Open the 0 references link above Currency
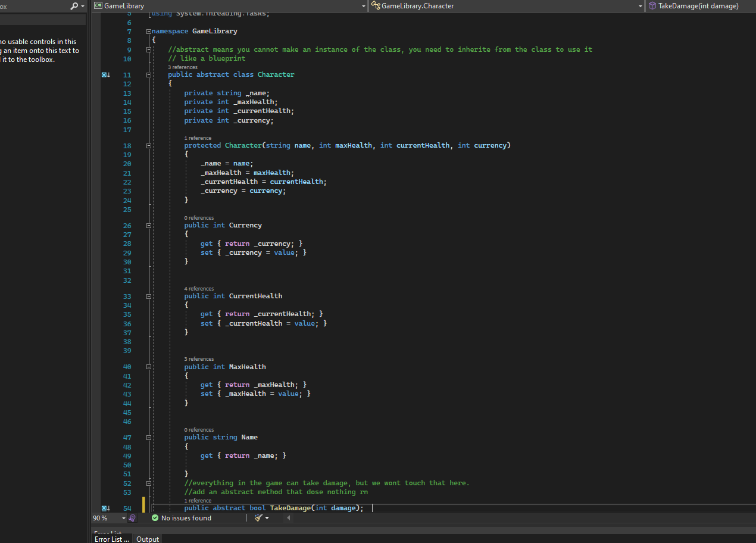This screenshot has height=543, width=756. 199,218
